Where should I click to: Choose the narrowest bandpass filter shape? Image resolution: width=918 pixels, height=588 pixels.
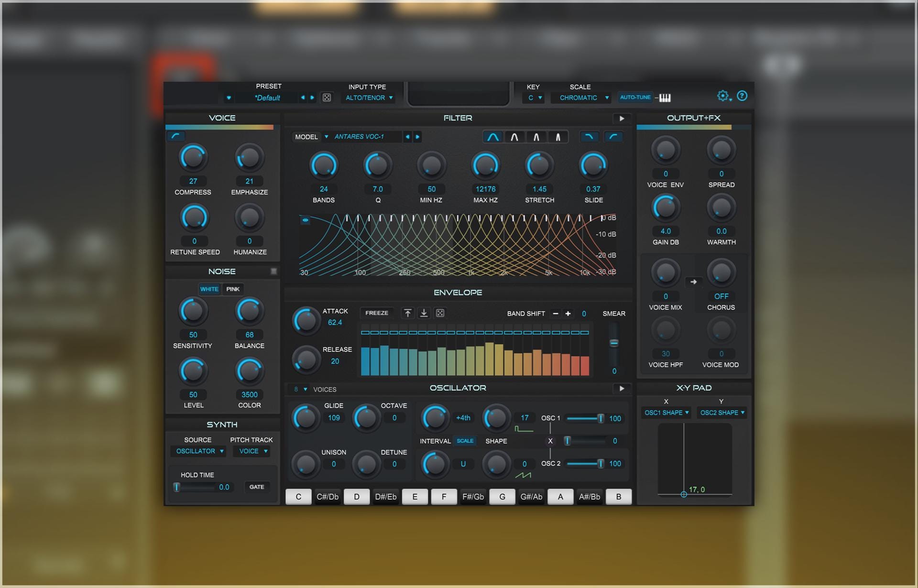click(x=558, y=137)
